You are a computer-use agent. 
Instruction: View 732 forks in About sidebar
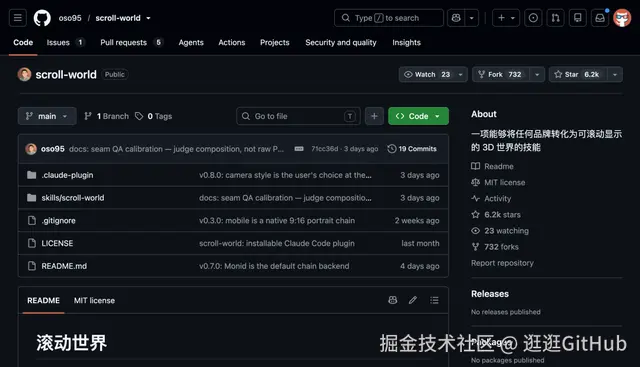click(495, 247)
